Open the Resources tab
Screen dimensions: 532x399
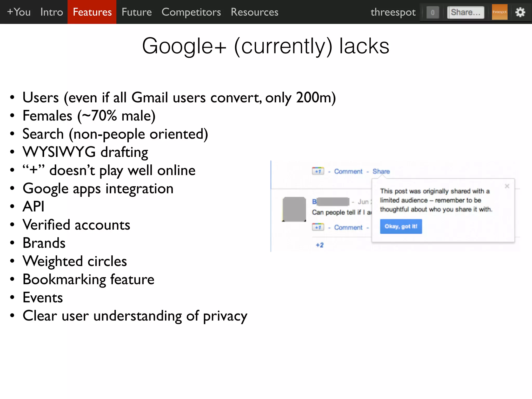coord(255,12)
